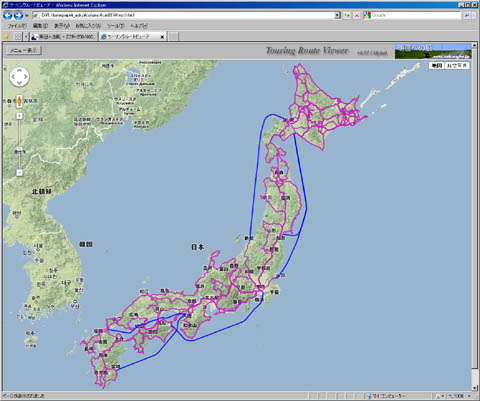Click the green page refresh icon
This screenshot has width=480, height=401.
(x=347, y=15)
